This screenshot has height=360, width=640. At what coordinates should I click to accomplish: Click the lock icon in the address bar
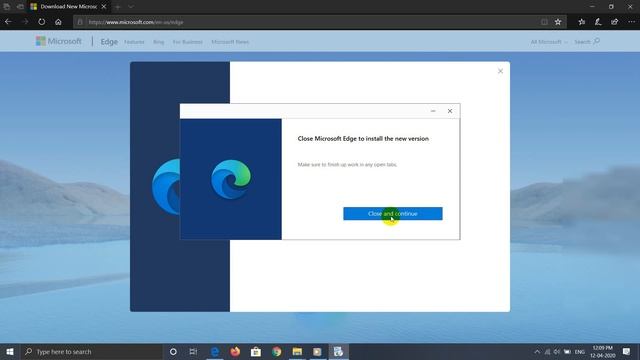[x=80, y=22]
